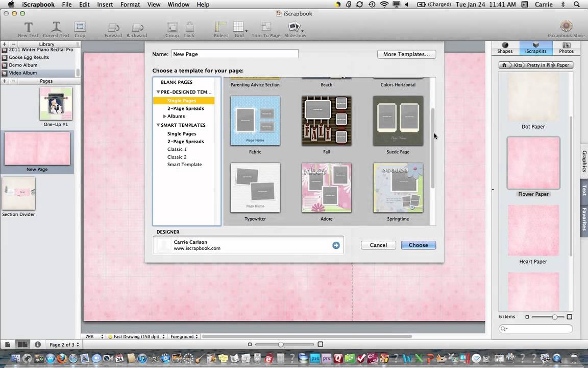Remove page with Pages minus
Image resolution: width=588 pixels, height=368 pixels.
point(13,81)
